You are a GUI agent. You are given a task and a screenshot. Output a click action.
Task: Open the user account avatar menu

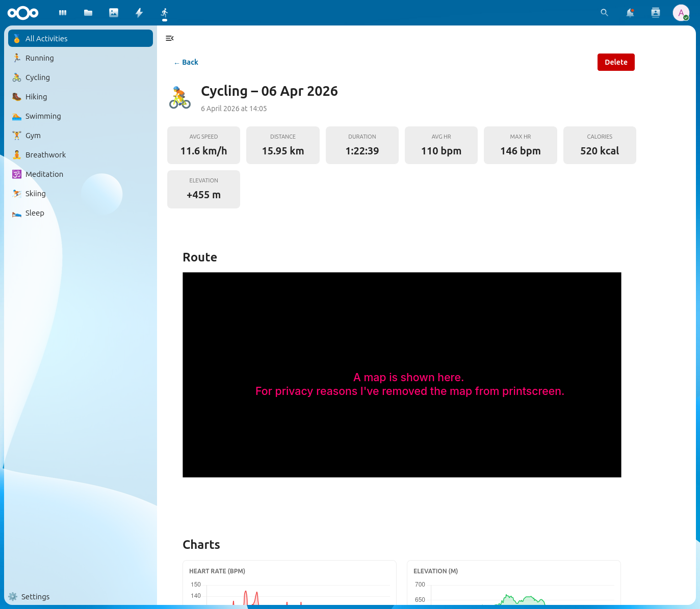681,13
